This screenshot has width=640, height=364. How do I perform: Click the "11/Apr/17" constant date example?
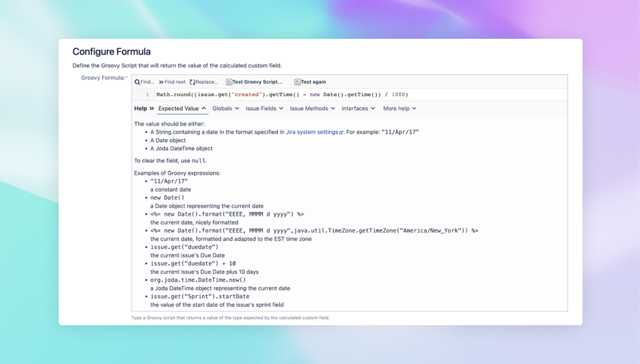coord(169,181)
